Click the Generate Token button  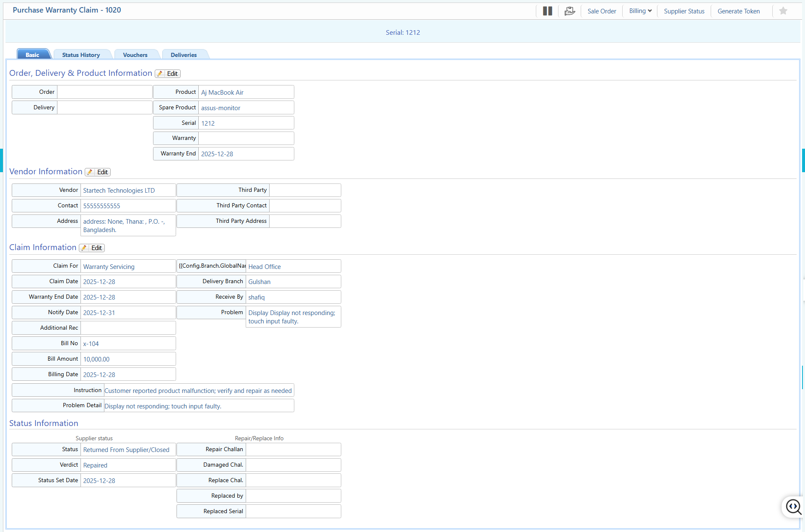pyautogui.click(x=738, y=11)
